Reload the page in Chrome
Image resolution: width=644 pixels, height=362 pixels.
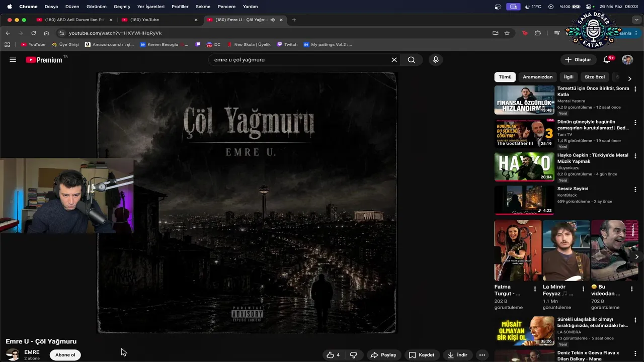34,33
